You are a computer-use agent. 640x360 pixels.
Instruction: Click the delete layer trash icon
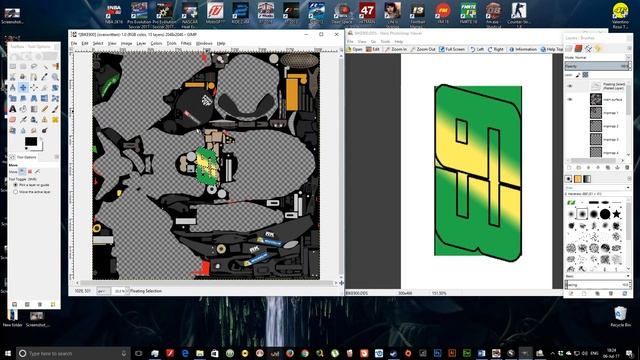point(627,167)
